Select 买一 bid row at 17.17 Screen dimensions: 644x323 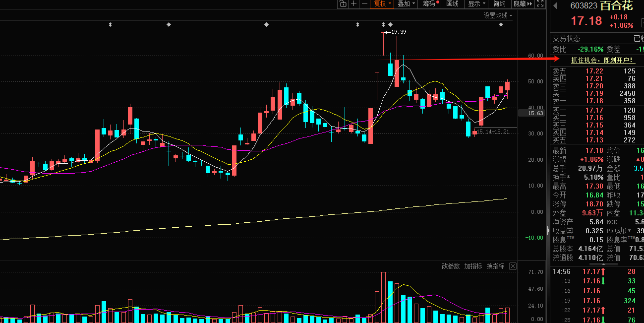(597, 110)
